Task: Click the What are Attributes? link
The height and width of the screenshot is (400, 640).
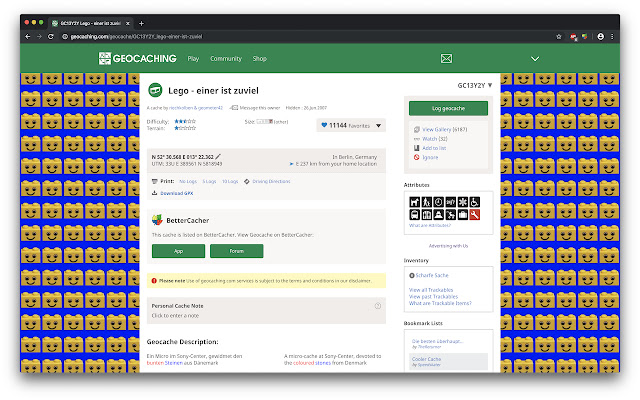Action: (430, 225)
